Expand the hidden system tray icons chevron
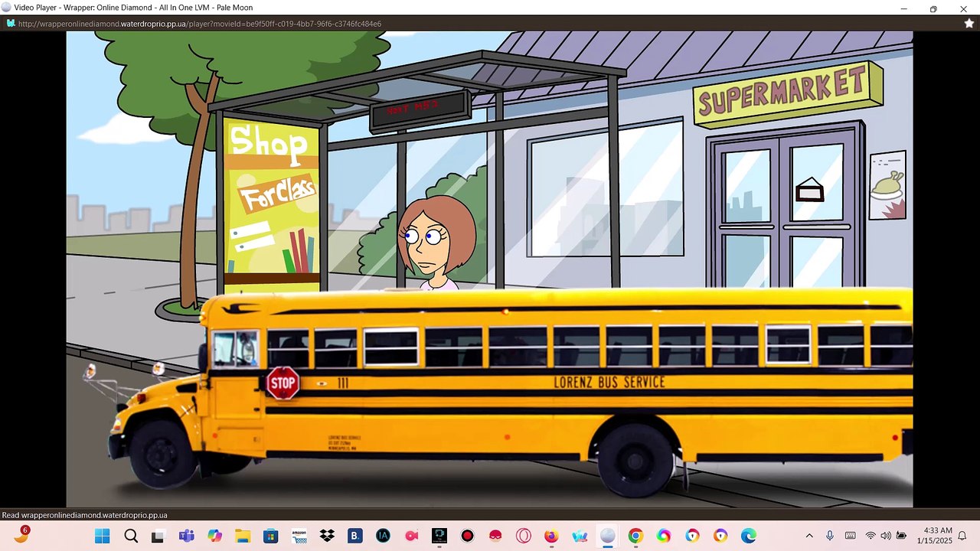Viewport: 980px width, 551px height. point(809,536)
